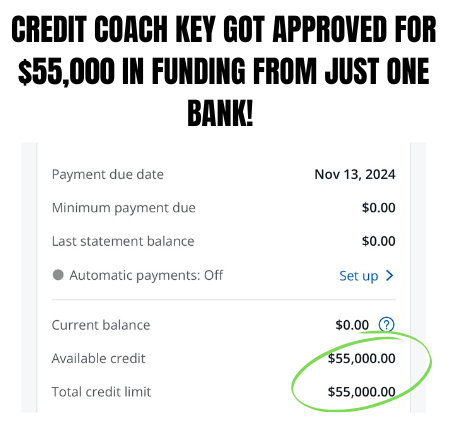Select the Minimum payment due $0.00 amount
This screenshot has width=451, height=422.
click(x=379, y=208)
